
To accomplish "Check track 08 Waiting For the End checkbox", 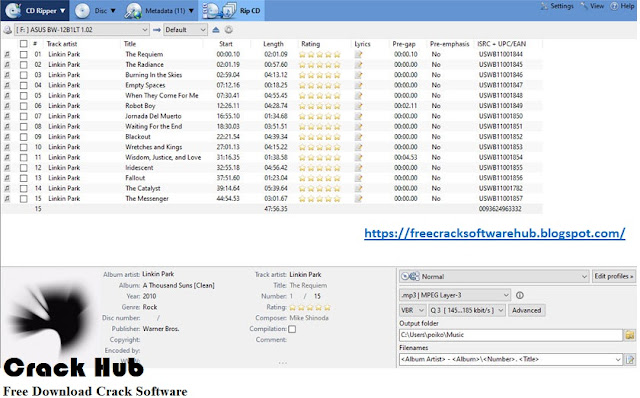I will (x=24, y=127).
